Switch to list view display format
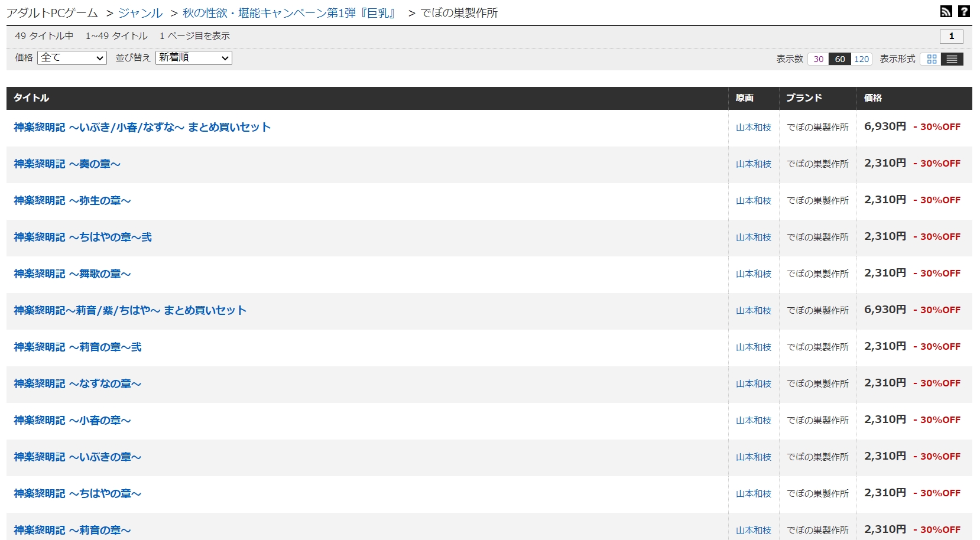The width and height of the screenshot is (980, 540). click(x=952, y=59)
